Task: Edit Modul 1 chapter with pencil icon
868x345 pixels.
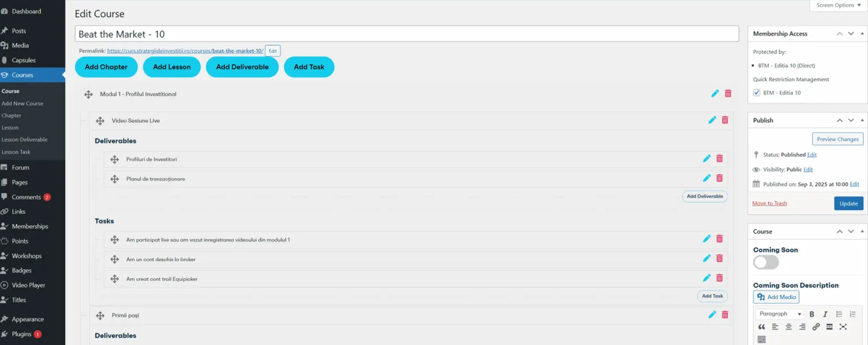Action: (x=715, y=93)
